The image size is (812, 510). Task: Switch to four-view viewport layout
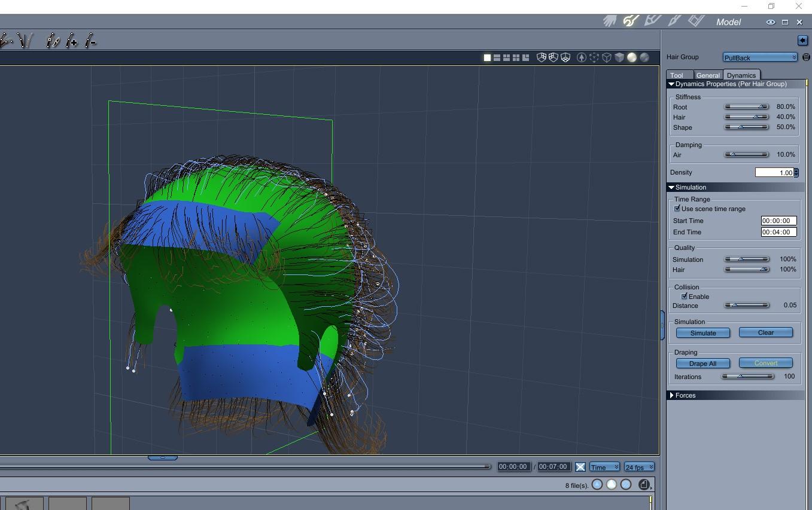[x=516, y=58]
